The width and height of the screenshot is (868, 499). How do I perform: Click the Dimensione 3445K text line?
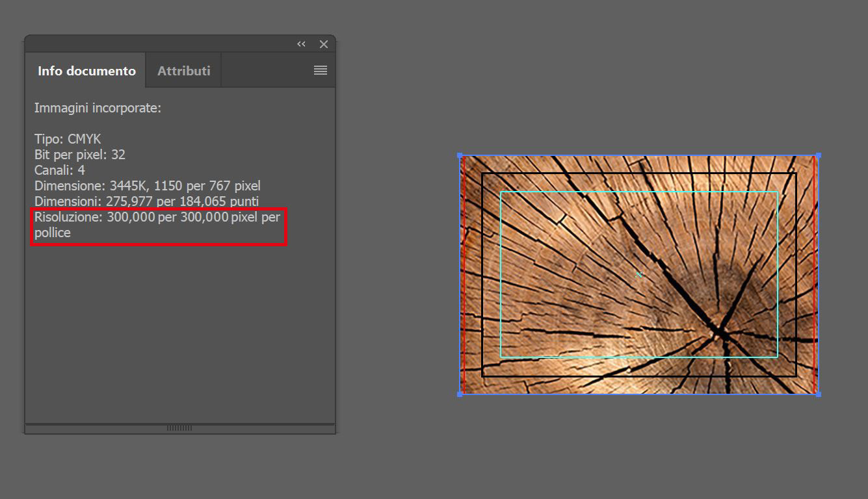pyautogui.click(x=147, y=186)
